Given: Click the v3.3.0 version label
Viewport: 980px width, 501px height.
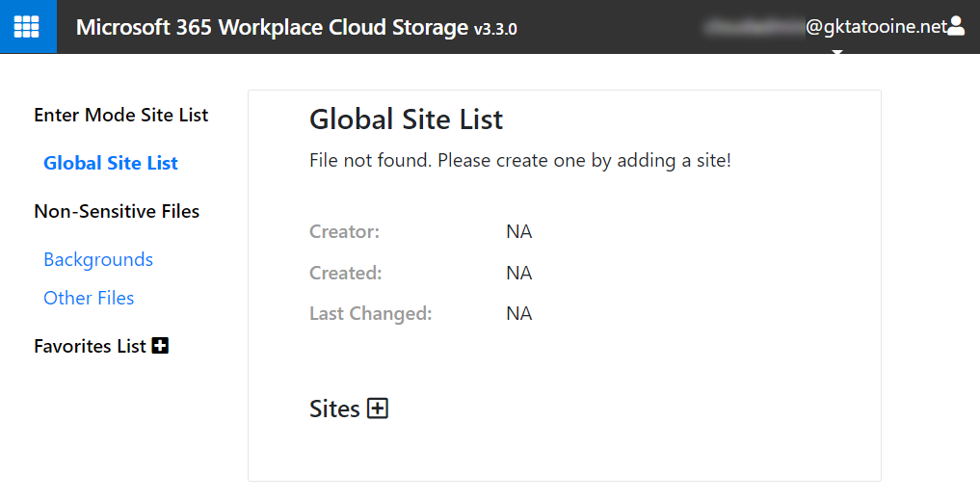Looking at the screenshot, I should coord(495,29).
